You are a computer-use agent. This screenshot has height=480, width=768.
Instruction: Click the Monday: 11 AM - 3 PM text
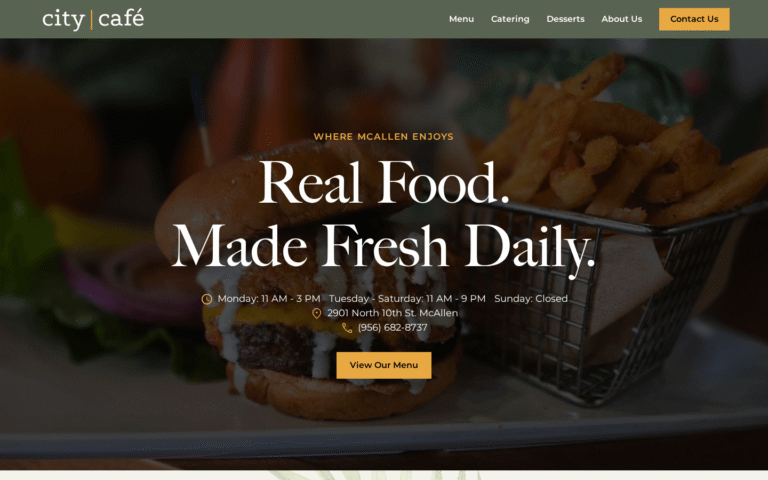[269, 299]
